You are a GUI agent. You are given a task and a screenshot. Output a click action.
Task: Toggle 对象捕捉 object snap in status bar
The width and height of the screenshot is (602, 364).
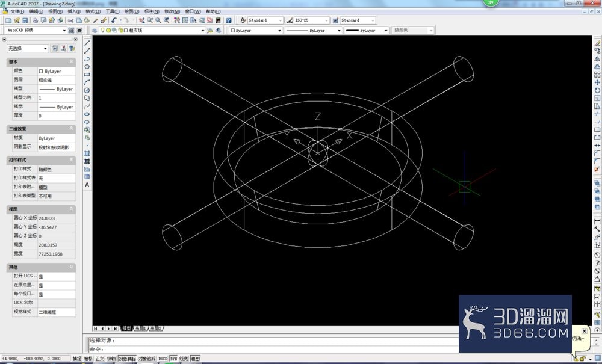127,359
